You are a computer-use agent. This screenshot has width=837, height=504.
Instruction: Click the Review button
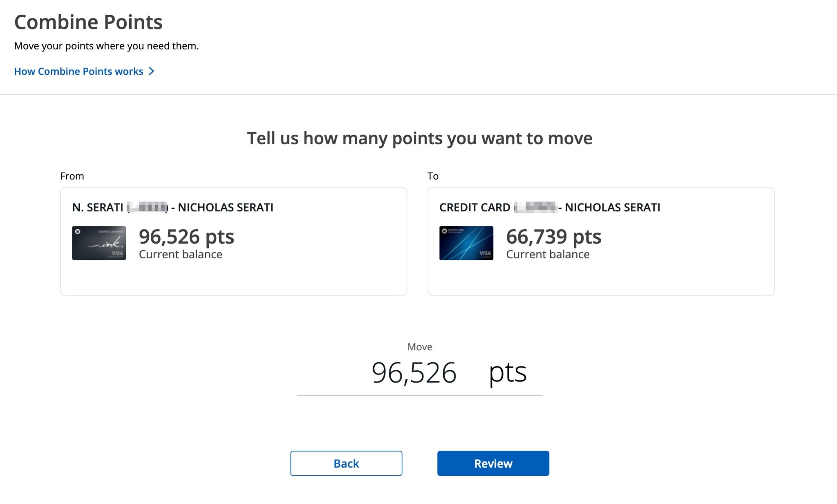pos(493,463)
